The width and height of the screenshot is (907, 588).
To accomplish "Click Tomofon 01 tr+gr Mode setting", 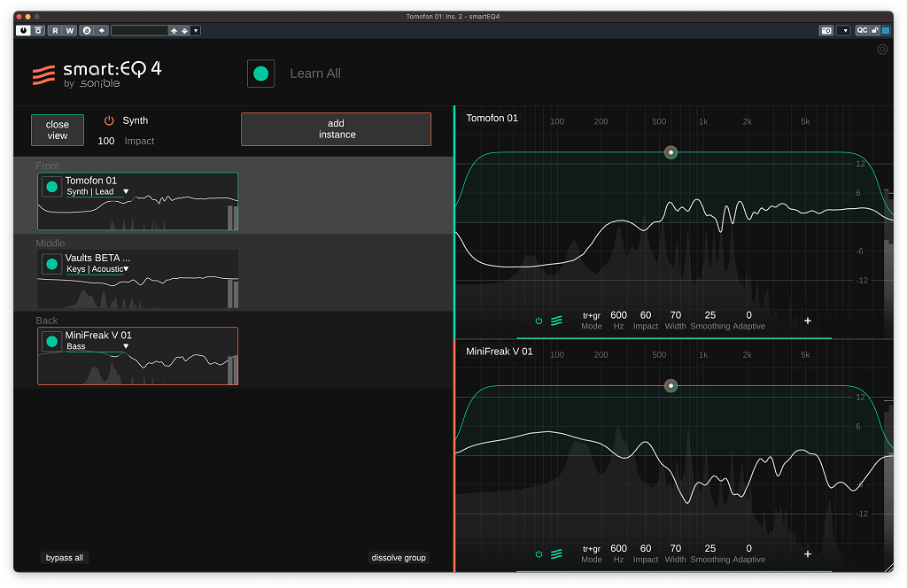I will pyautogui.click(x=591, y=315).
